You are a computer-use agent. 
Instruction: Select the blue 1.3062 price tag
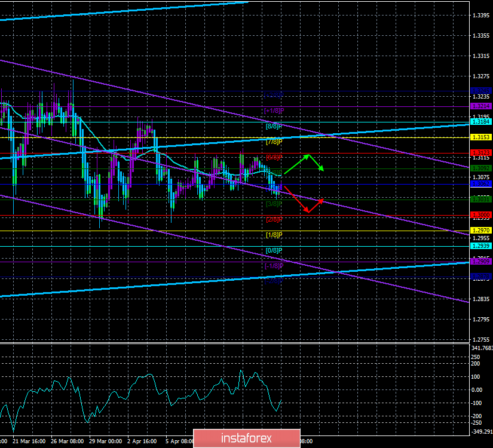[481, 184]
